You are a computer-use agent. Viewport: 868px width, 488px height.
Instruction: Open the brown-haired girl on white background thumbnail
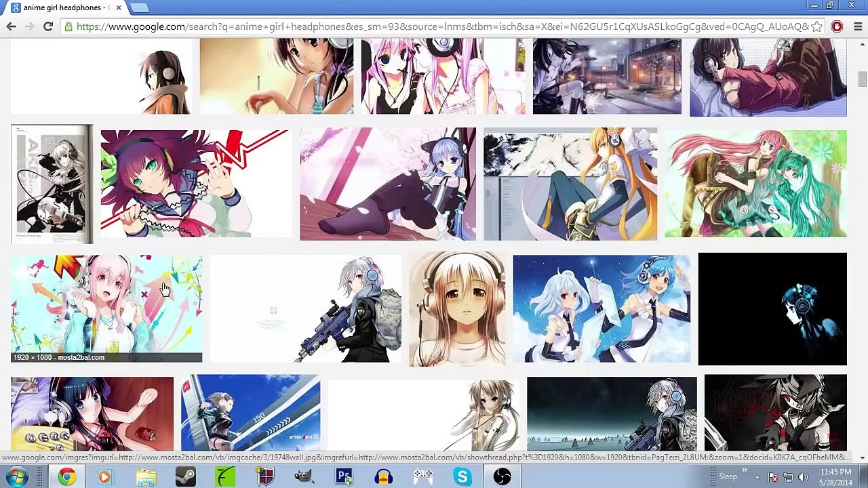423,413
